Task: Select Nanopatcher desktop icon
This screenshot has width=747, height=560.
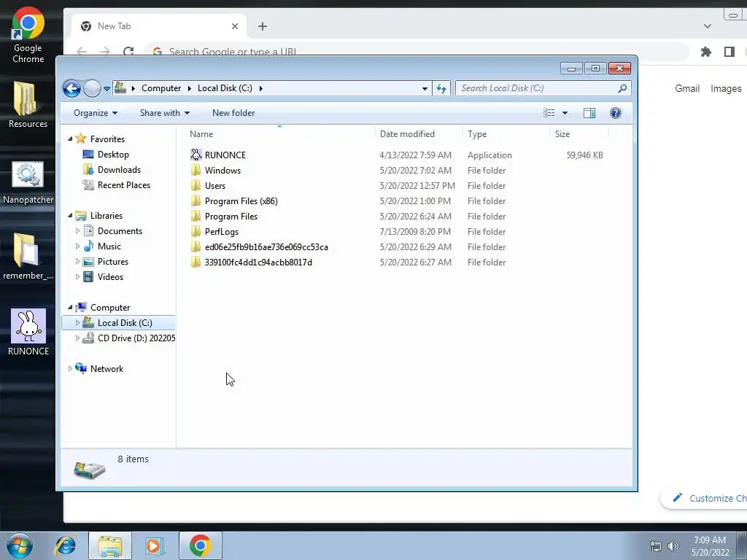Action: (28, 182)
